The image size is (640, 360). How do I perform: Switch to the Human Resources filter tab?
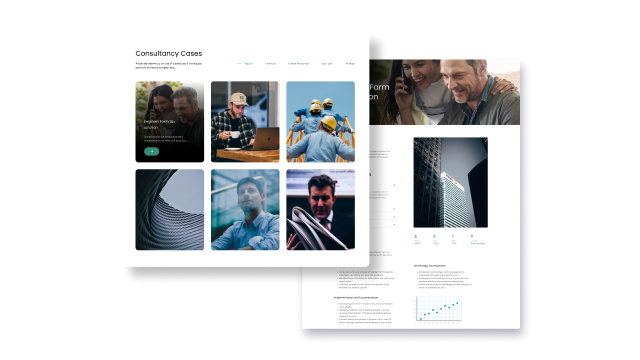(298, 64)
